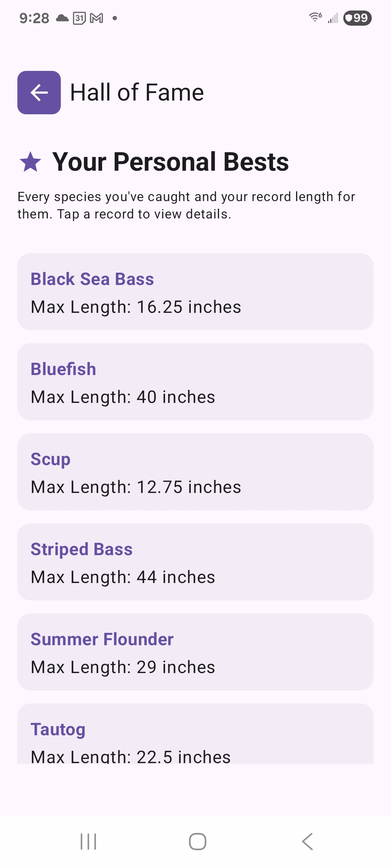The height and width of the screenshot is (868, 391).
Task: Click Max Length 44 inches text
Action: 123,577
